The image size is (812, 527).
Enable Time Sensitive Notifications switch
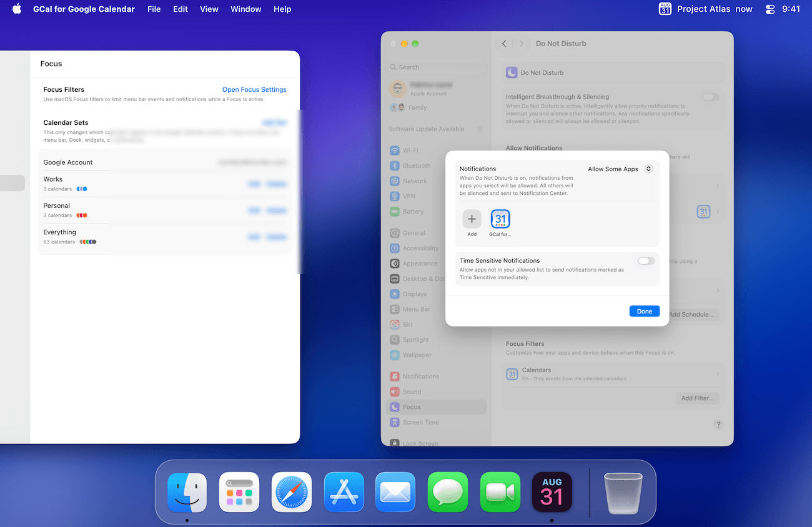(x=646, y=261)
